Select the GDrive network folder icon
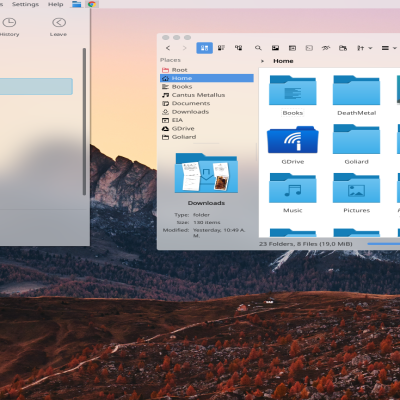The width and height of the screenshot is (400, 400). coord(293,139)
